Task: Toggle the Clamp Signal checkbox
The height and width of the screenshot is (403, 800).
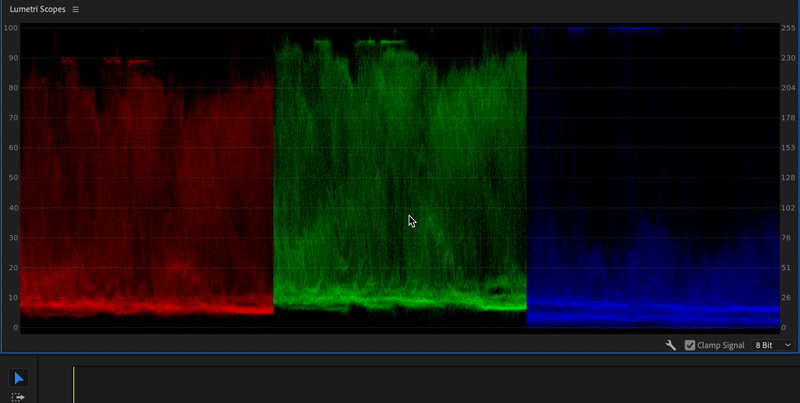Action: [x=690, y=345]
